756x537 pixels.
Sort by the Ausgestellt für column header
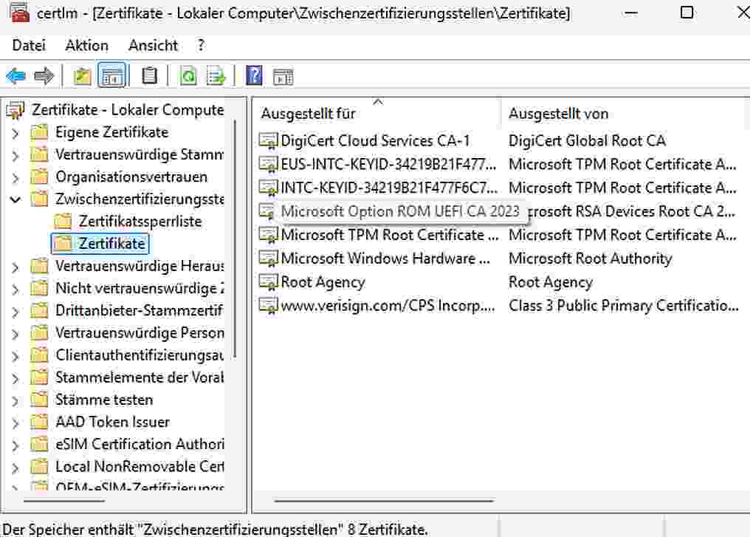tap(308, 114)
